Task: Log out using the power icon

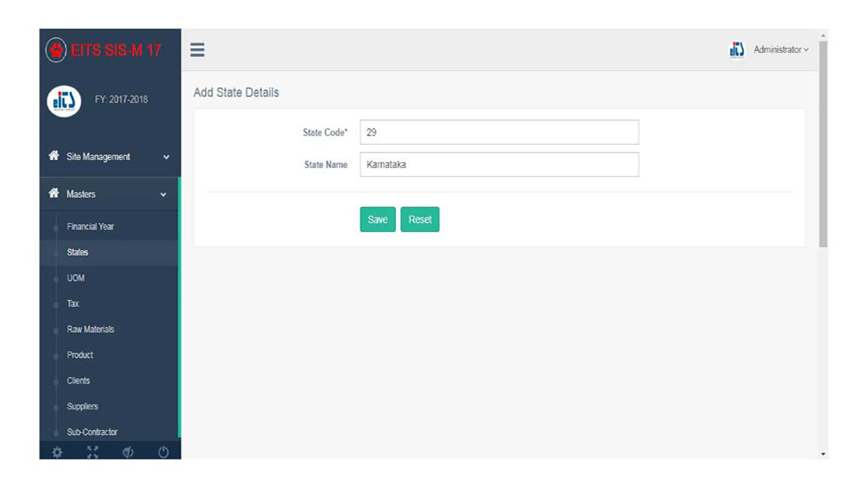Action: click(x=163, y=453)
